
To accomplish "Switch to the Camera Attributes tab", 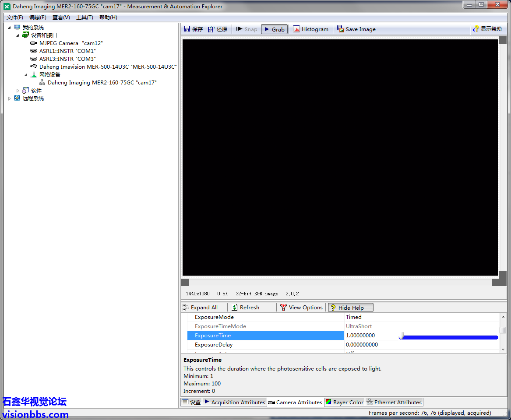I will pos(295,402).
